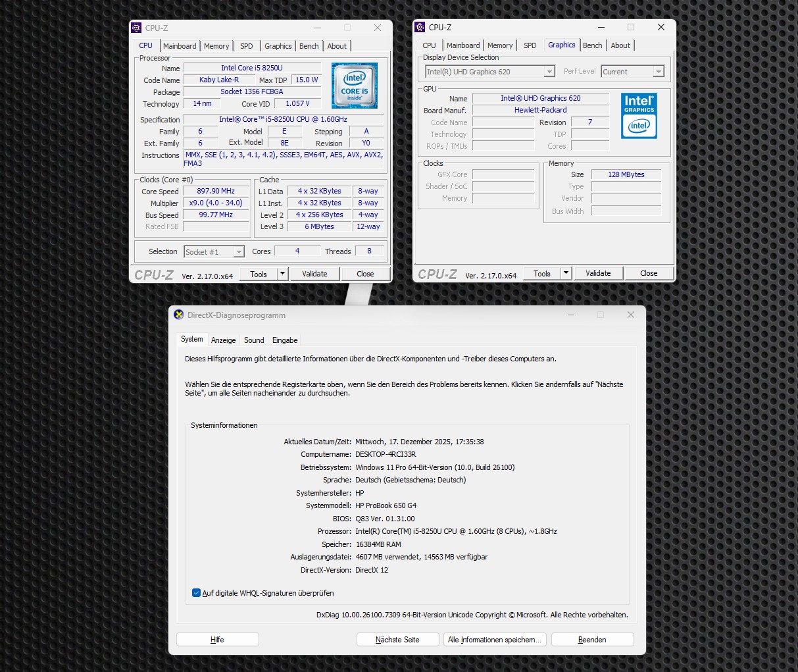The height and width of the screenshot is (672, 798).
Task: Open Tools dropdown arrow in left CPU-Z
Action: click(282, 274)
